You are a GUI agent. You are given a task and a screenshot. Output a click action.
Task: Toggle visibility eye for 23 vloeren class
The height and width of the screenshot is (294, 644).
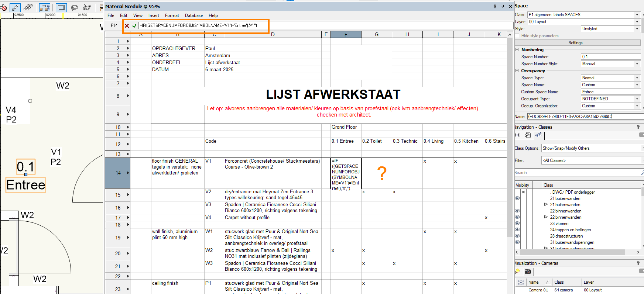517,224
